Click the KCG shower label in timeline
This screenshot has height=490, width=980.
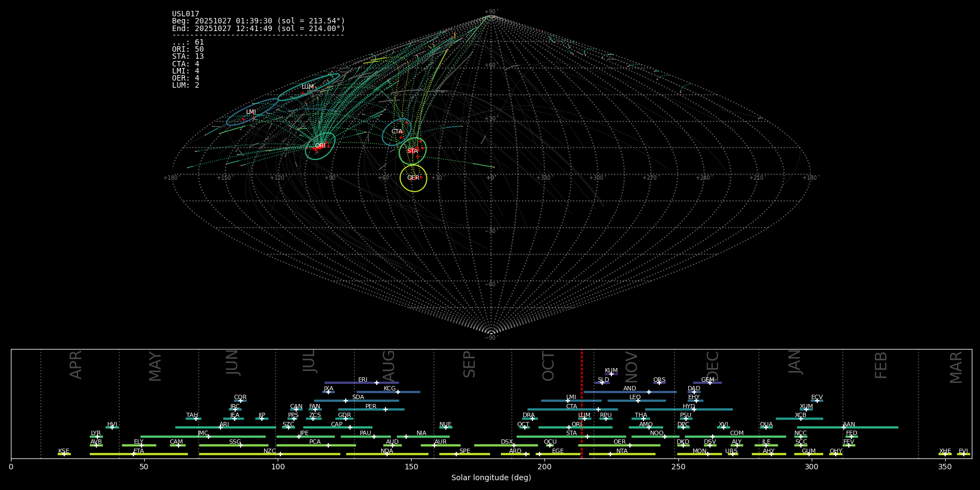(x=390, y=389)
